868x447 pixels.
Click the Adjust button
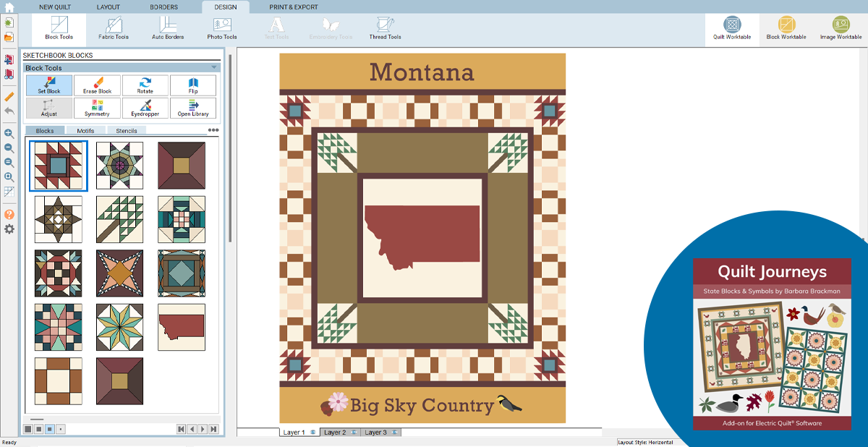pos(48,106)
